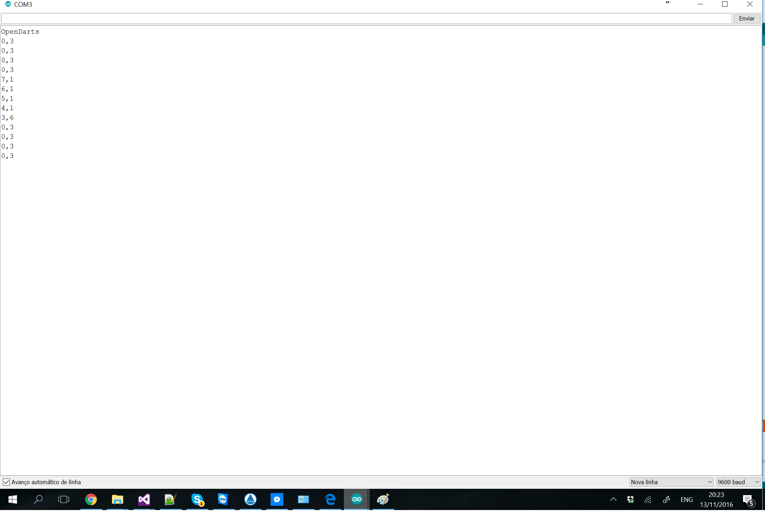Image resolution: width=765 pixels, height=532 pixels.
Task: Click the 3,6 output line
Action: [7, 118]
